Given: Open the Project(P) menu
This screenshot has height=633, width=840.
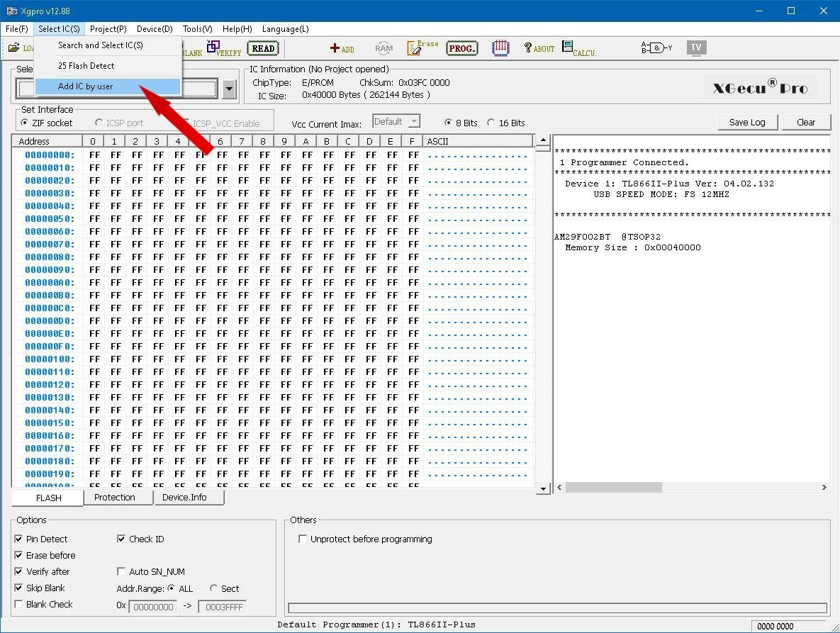Looking at the screenshot, I should click(x=108, y=29).
